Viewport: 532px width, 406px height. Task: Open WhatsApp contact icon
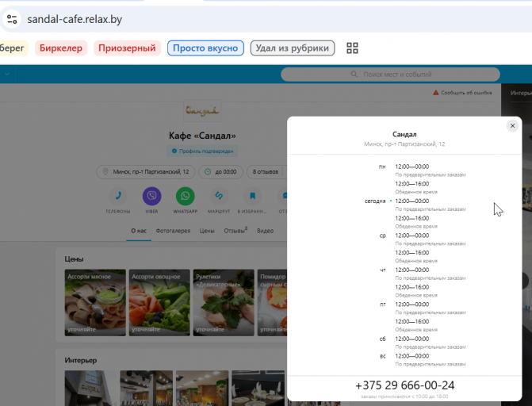(x=186, y=196)
